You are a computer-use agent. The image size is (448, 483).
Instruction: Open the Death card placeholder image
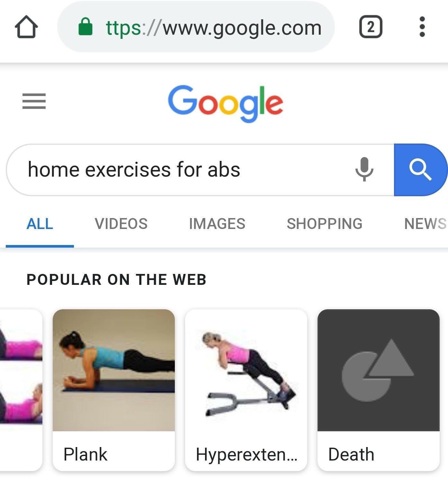(379, 370)
